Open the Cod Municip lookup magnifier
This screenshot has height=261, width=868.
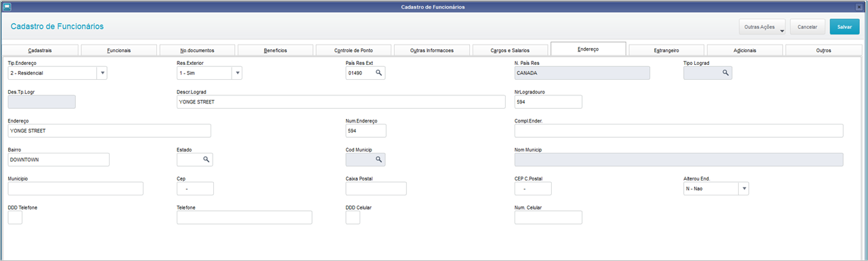pyautogui.click(x=379, y=160)
